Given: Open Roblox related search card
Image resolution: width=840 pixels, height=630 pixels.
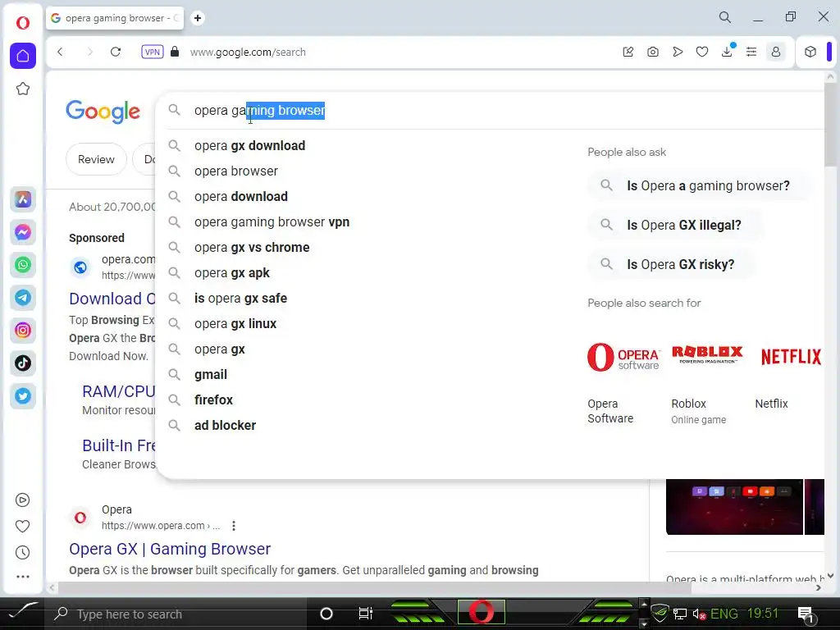Looking at the screenshot, I should tap(708, 383).
